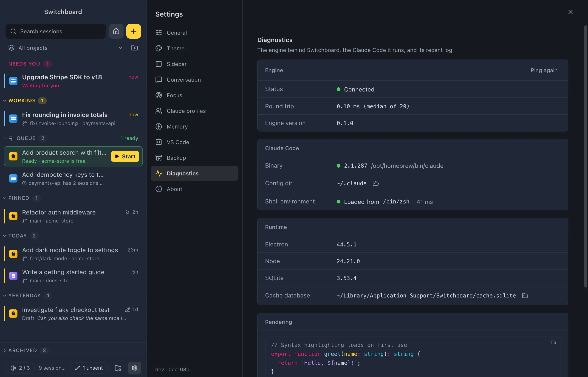Screen dimensions: 588x377
Task: Open Conversation settings
Action: pos(195,80)
